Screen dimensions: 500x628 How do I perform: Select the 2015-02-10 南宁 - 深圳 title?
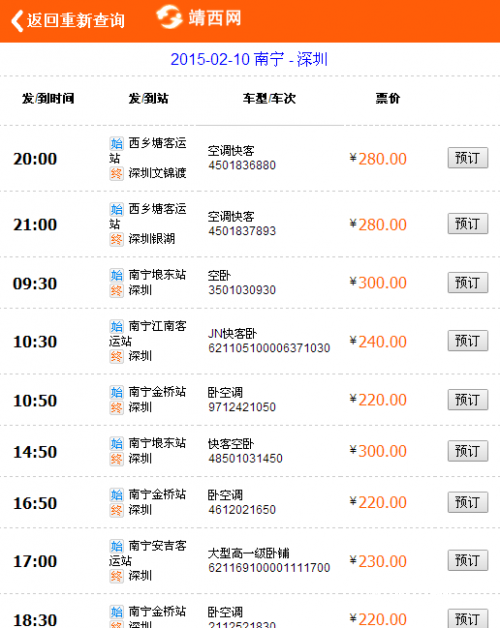point(249,59)
